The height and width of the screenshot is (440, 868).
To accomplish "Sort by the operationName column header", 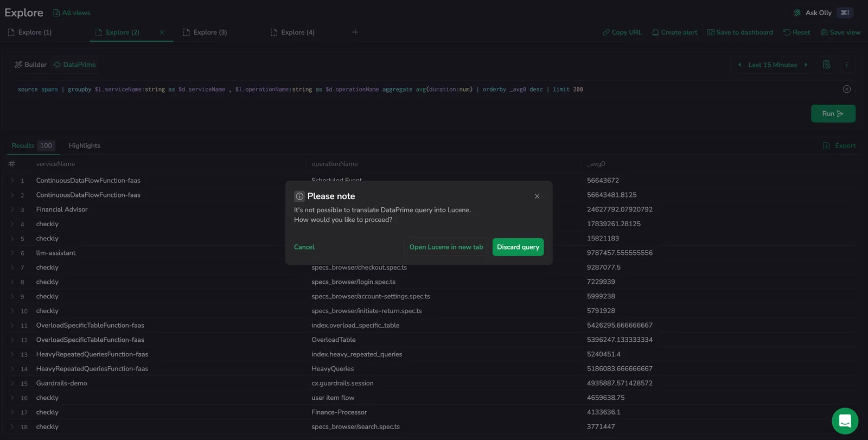I will pos(335,164).
